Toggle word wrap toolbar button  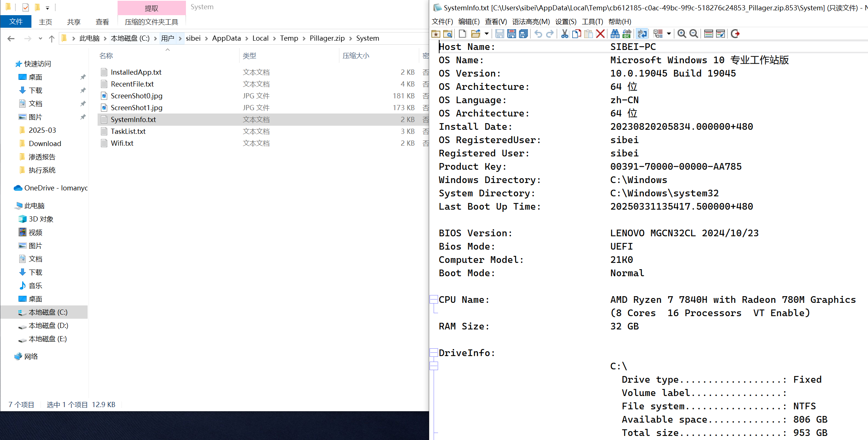[642, 34]
